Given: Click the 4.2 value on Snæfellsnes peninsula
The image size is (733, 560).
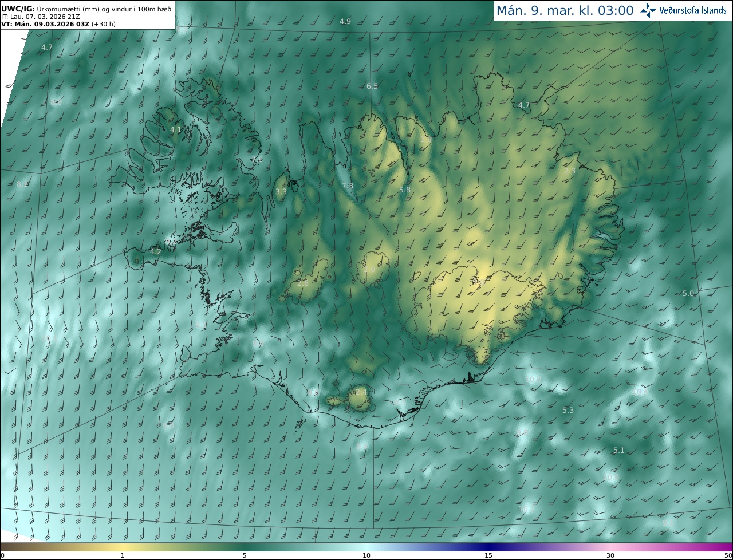Looking at the screenshot, I should (156, 251).
